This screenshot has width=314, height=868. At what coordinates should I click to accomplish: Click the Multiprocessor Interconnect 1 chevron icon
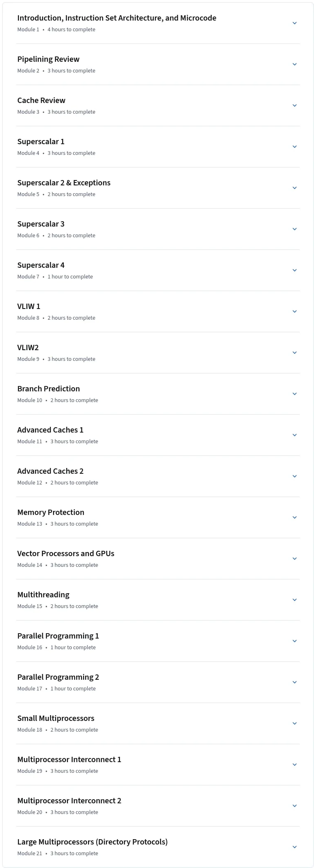coord(295,765)
